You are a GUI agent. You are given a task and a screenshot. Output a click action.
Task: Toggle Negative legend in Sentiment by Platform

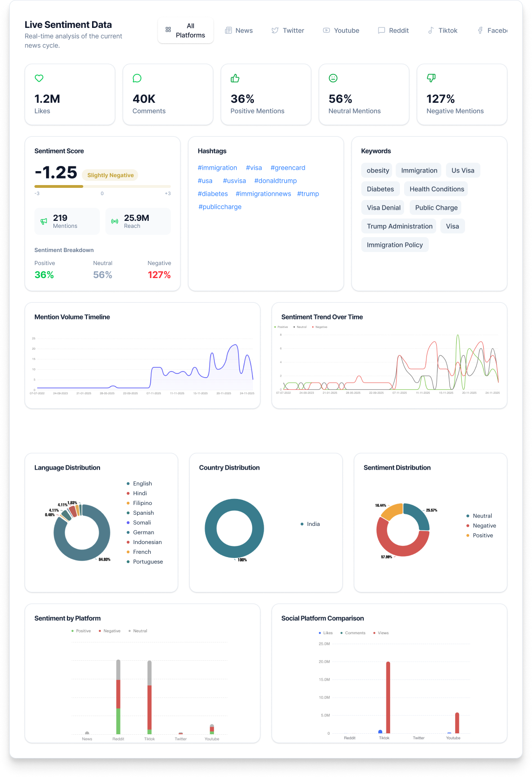(110, 631)
